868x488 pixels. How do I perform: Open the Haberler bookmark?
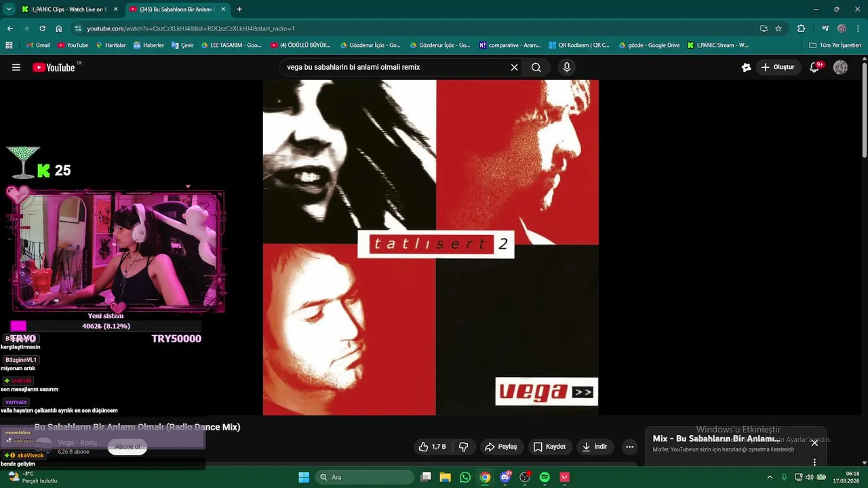[149, 45]
